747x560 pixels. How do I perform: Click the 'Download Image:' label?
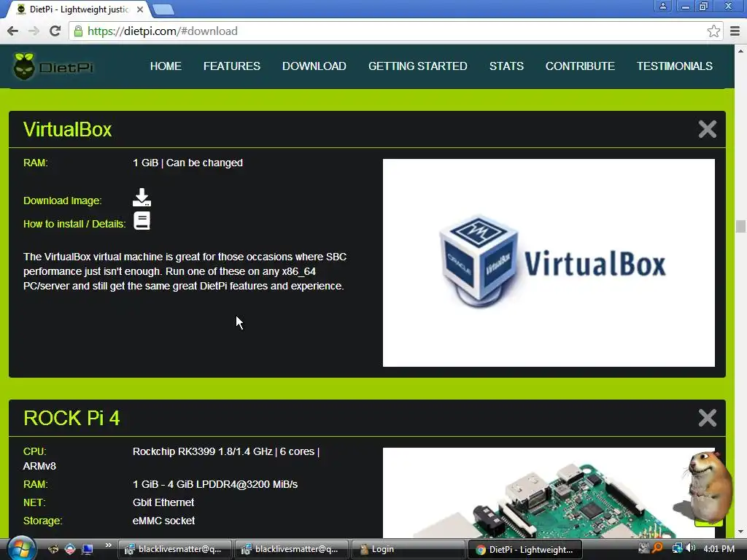coord(63,201)
